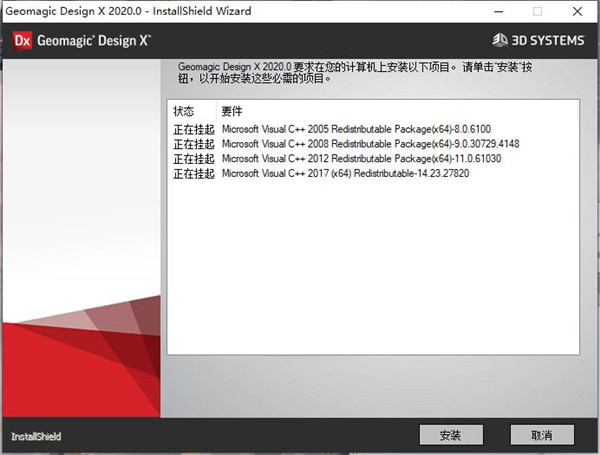Image resolution: width=600 pixels, height=455 pixels.
Task: Click the 状态 column header
Action: point(184,111)
